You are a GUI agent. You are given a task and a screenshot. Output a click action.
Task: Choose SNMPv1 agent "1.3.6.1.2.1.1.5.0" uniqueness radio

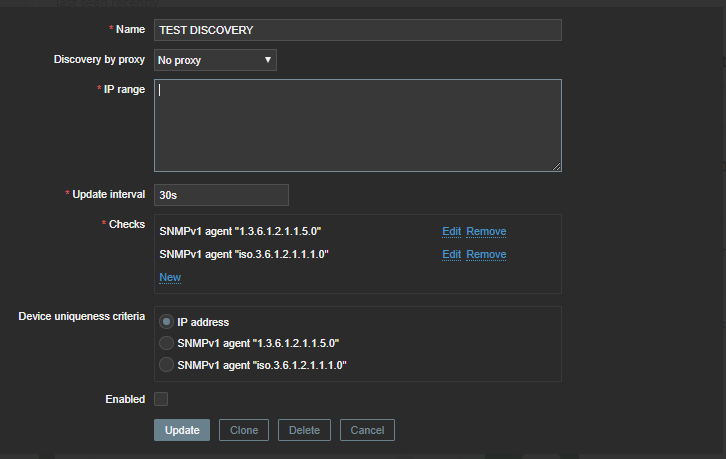point(167,343)
